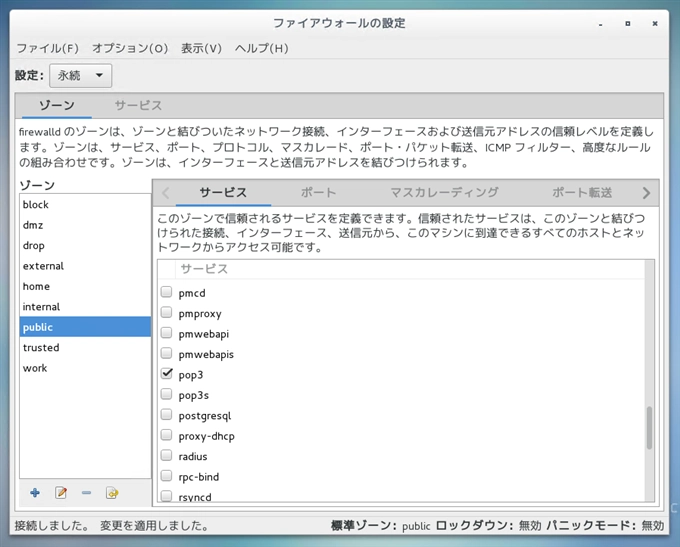Click the postgresql service name

click(205, 416)
